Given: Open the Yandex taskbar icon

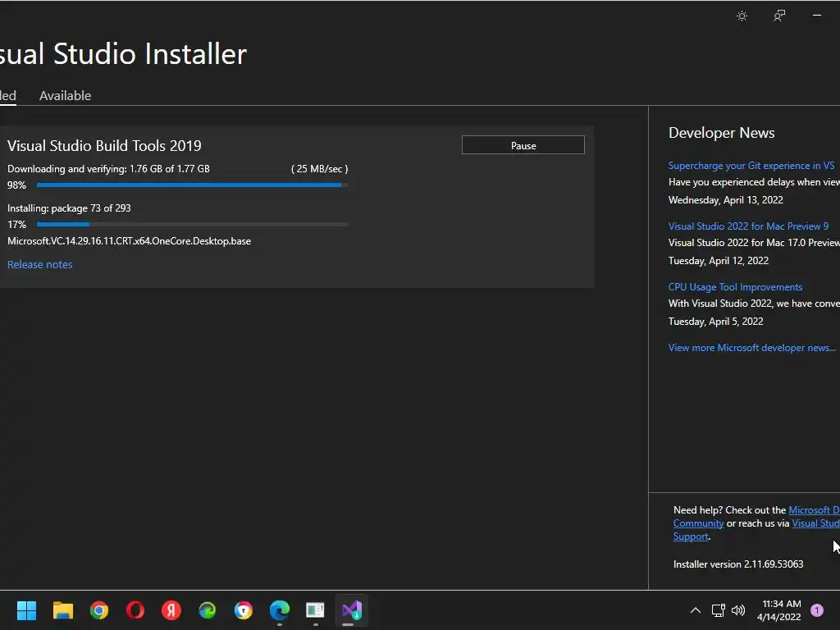Looking at the screenshot, I should (171, 610).
